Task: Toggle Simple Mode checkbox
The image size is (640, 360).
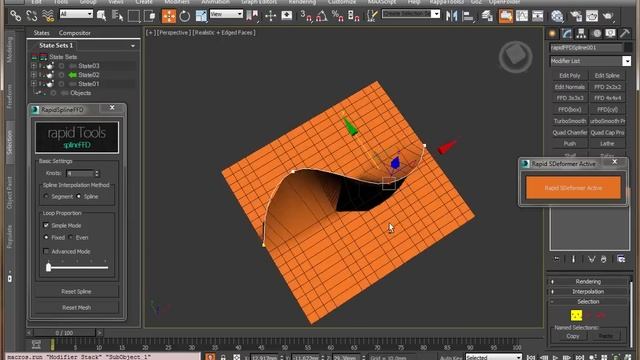Action: click(x=46, y=225)
